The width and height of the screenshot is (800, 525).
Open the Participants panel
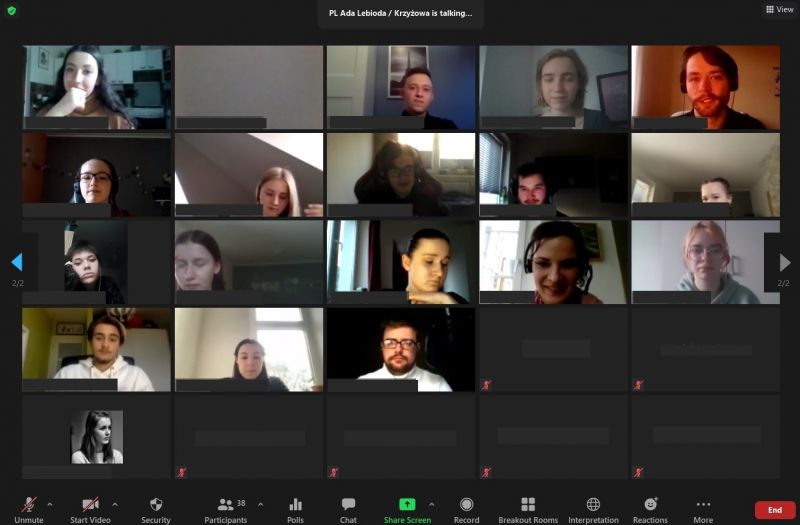226,510
